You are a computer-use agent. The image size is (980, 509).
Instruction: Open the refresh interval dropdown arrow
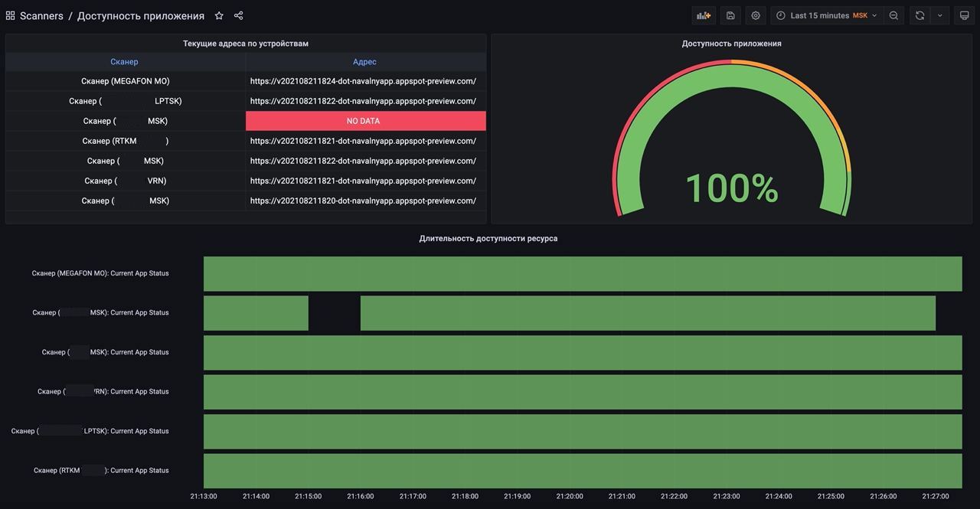pos(940,15)
